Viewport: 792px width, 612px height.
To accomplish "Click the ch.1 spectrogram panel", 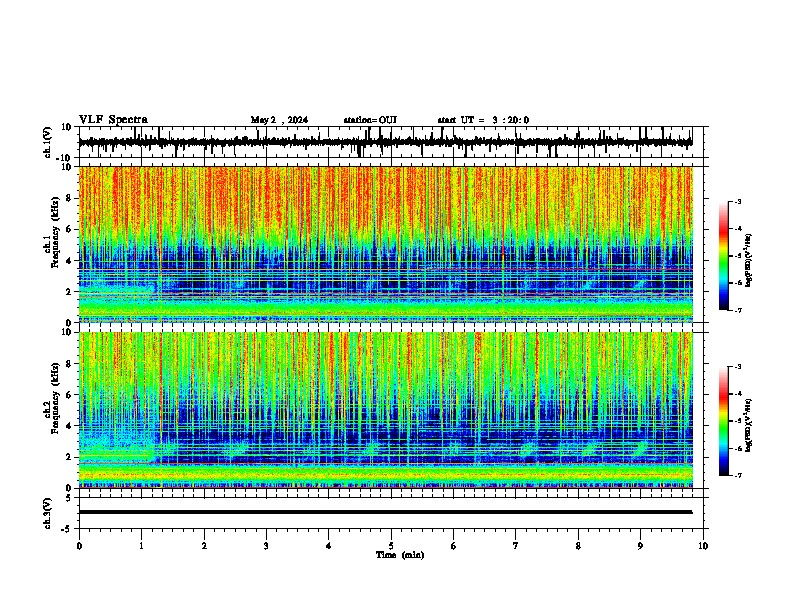I will pos(386,244).
